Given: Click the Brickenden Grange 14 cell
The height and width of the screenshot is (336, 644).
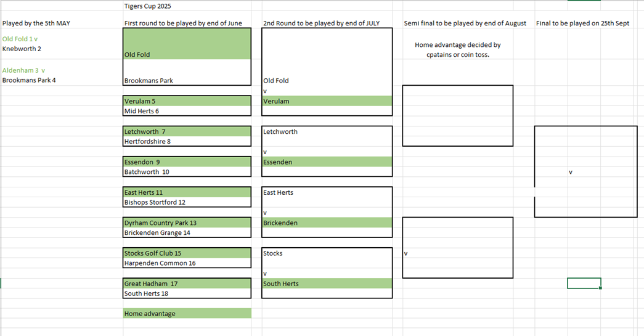Looking at the screenshot, I should (187, 232).
